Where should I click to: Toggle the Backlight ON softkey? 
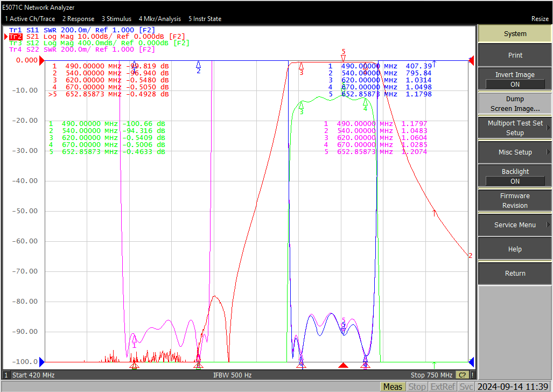click(x=515, y=176)
